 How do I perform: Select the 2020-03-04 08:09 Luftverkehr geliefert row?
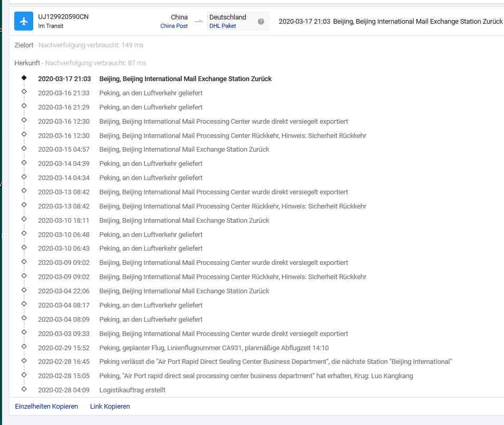[120, 319]
